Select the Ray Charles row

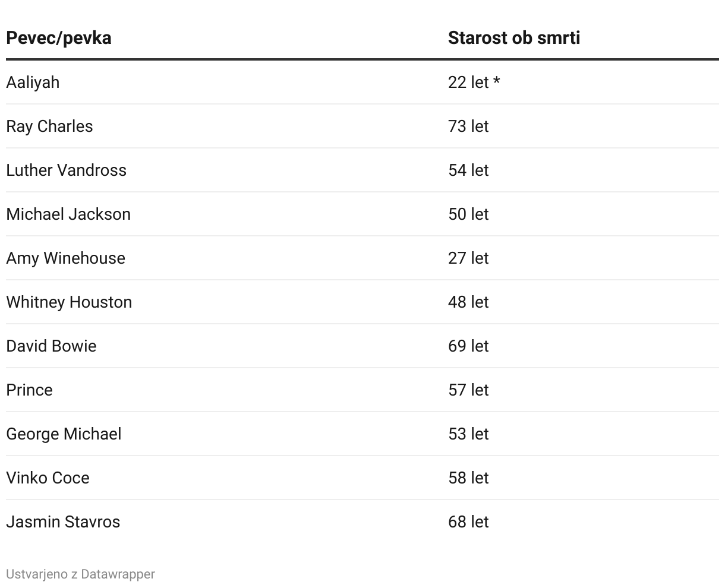pos(363,126)
